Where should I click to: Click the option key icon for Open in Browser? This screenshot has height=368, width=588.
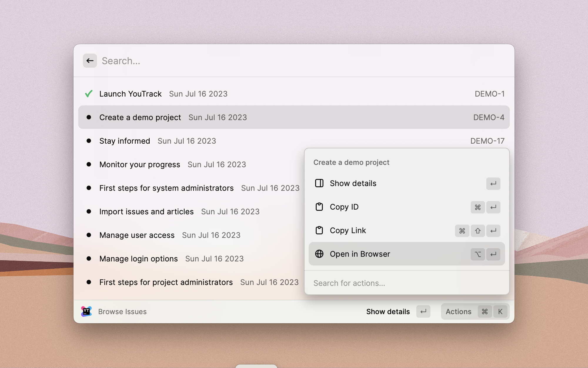click(x=478, y=254)
